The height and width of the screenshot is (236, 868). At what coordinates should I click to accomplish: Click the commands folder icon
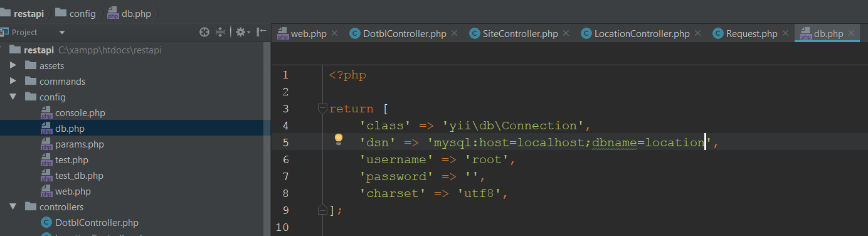pyautogui.click(x=30, y=81)
